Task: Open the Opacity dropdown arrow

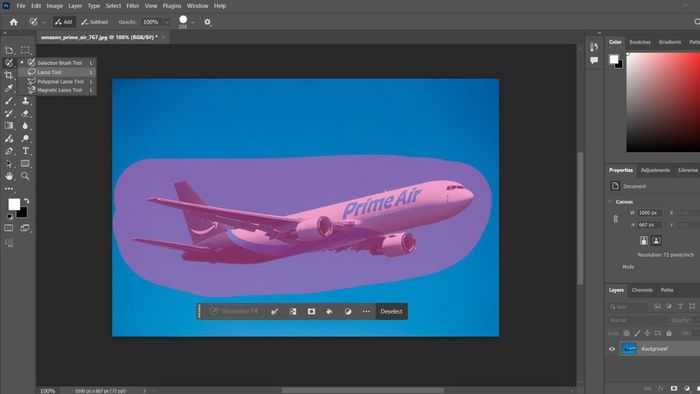Action: click(167, 22)
